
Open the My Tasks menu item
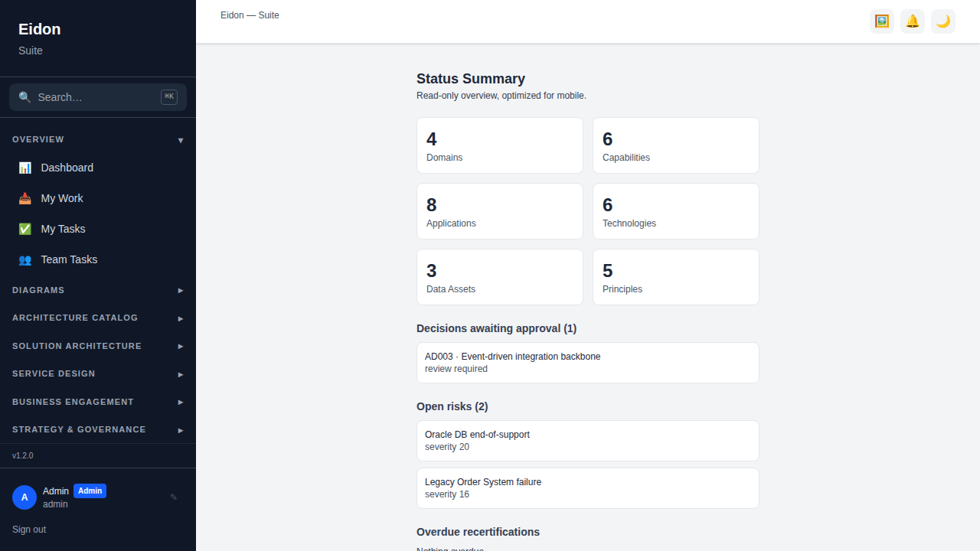(x=98, y=229)
